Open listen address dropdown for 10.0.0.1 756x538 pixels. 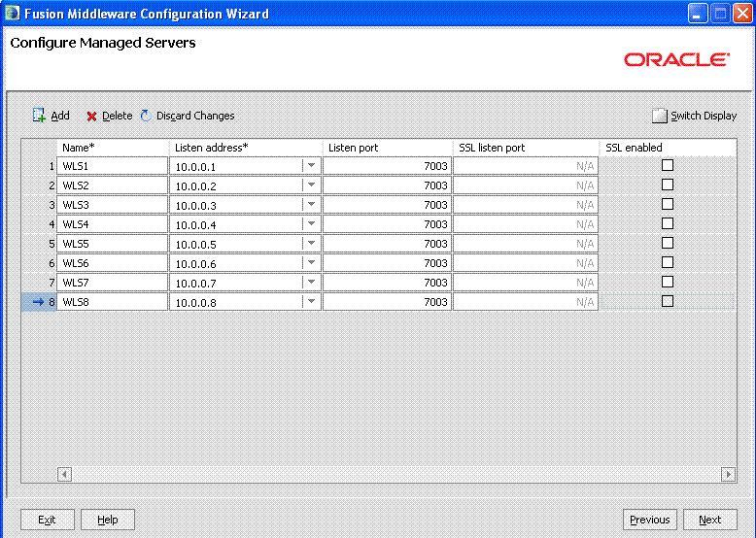[312, 166]
